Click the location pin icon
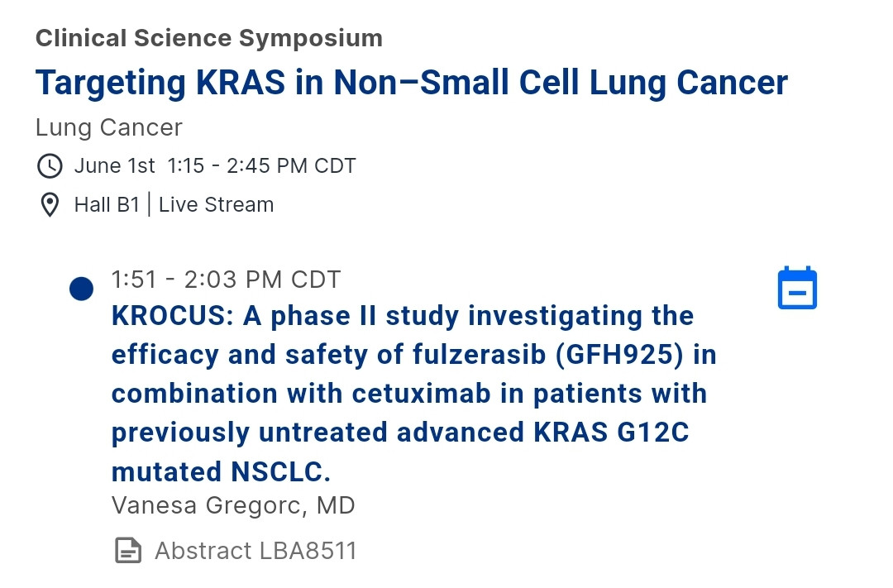Viewport: 893px width, 588px height. [x=50, y=205]
